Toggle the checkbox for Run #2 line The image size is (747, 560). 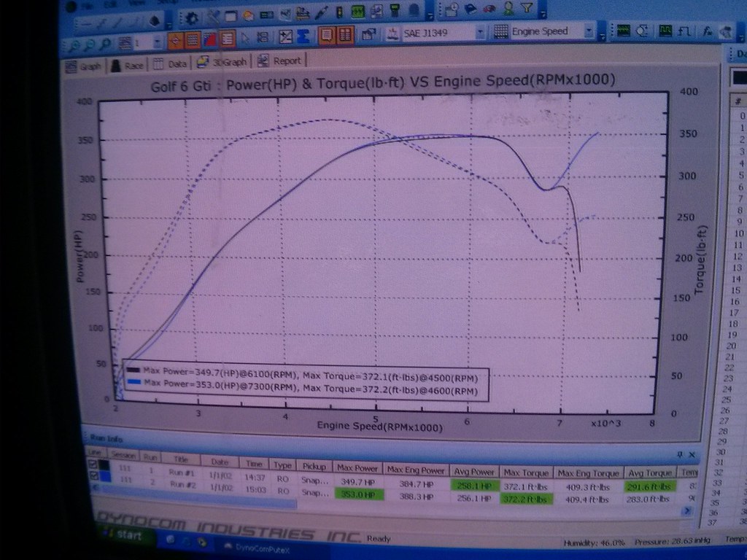(91, 477)
